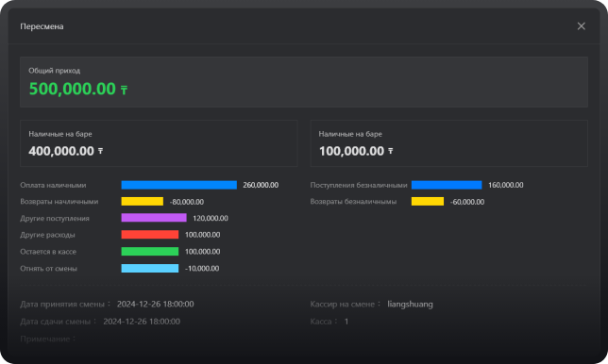Screen dimensions: 608x364
Task: Close the Пересмена dialog
Action: tap(581, 26)
